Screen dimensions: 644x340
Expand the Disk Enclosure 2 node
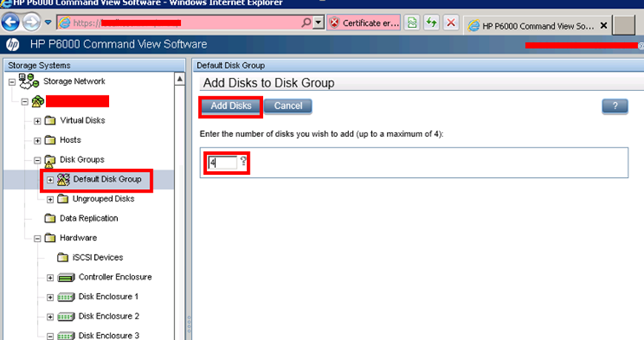click(x=50, y=317)
